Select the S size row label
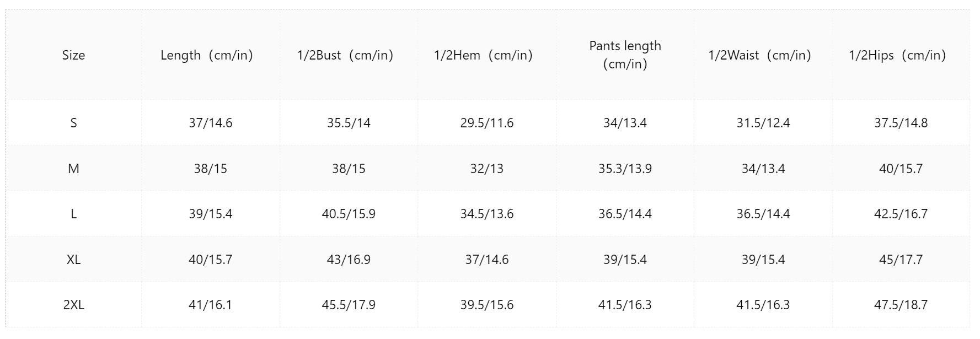This screenshot has height=339, width=980. coord(73,123)
